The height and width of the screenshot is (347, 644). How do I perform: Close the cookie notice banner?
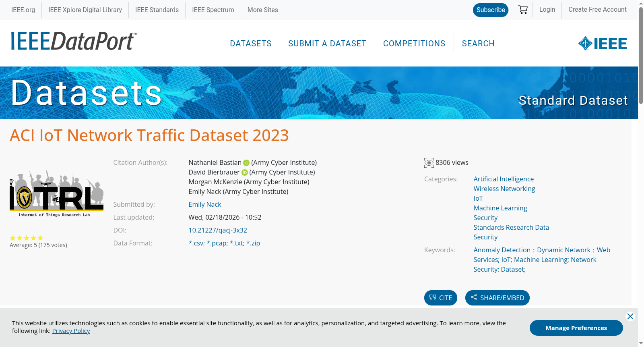point(630,316)
